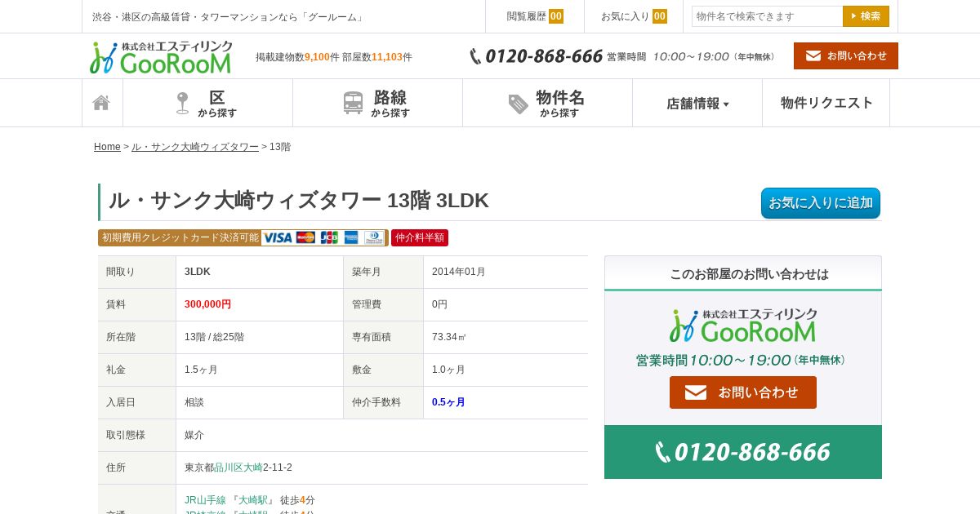Image resolution: width=980 pixels, height=514 pixels.
Task: Click the GooRooM logo in header
Action: (161, 57)
